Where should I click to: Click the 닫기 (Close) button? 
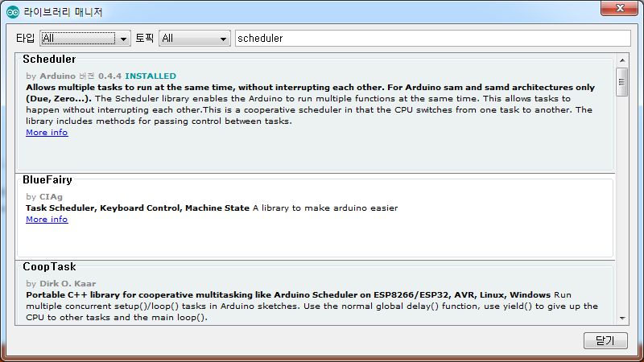605,340
